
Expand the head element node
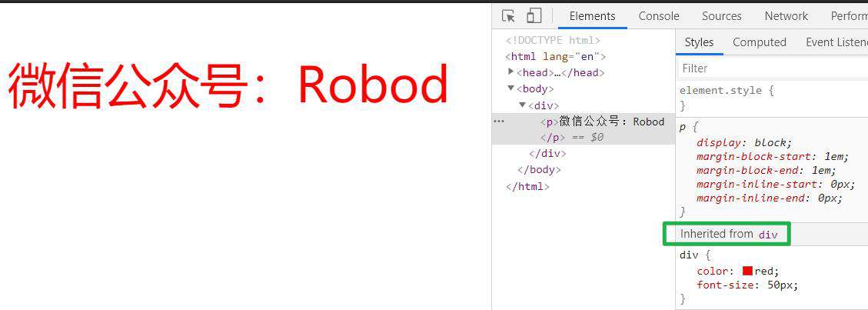click(x=511, y=72)
